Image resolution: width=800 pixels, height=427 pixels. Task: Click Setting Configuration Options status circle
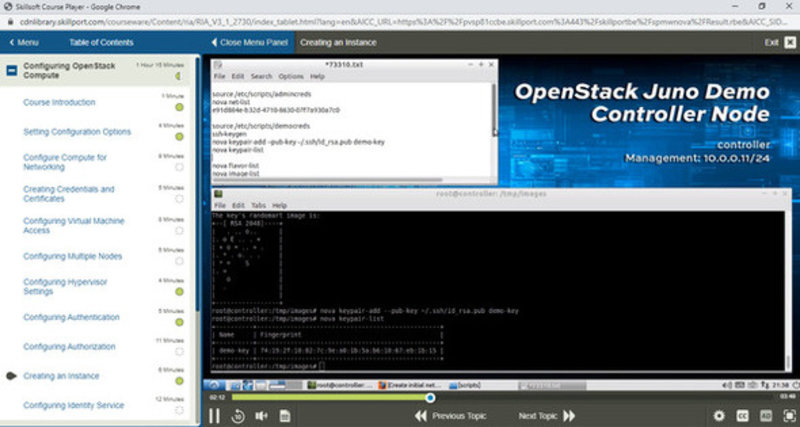(x=179, y=137)
